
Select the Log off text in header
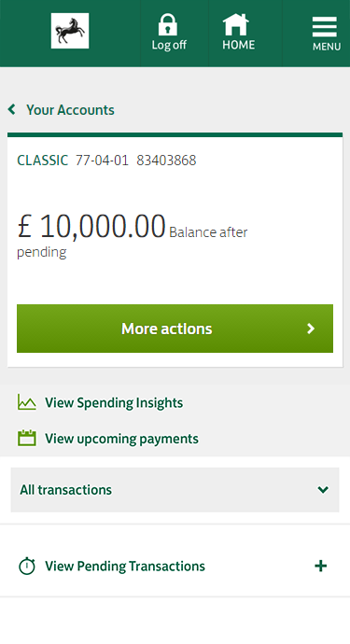pyautogui.click(x=169, y=45)
